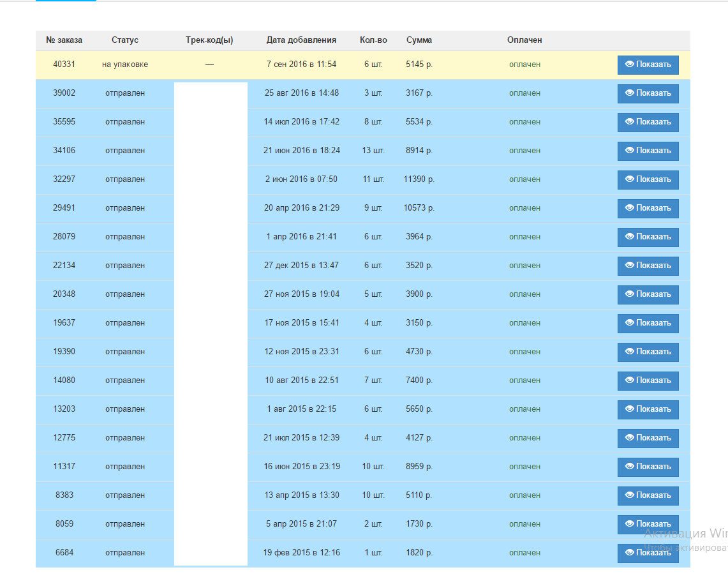This screenshot has width=728, height=579.
Task: Click the Сумма column header
Action: (x=419, y=40)
